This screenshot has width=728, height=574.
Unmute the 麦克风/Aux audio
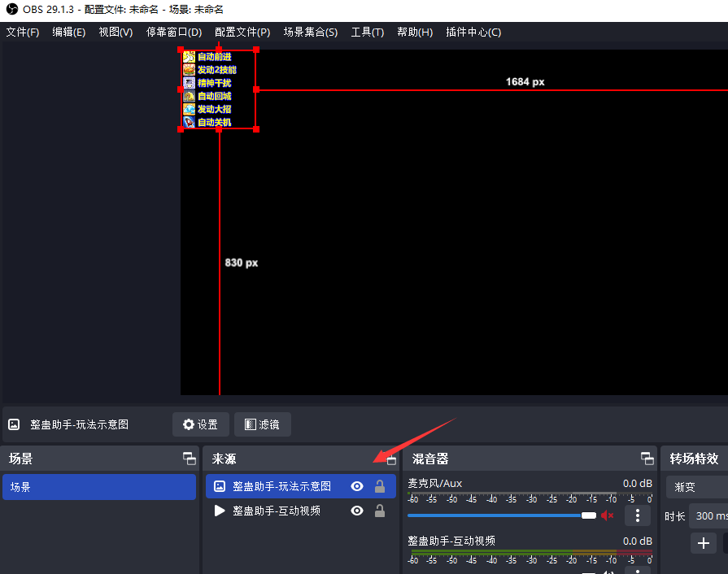click(608, 515)
